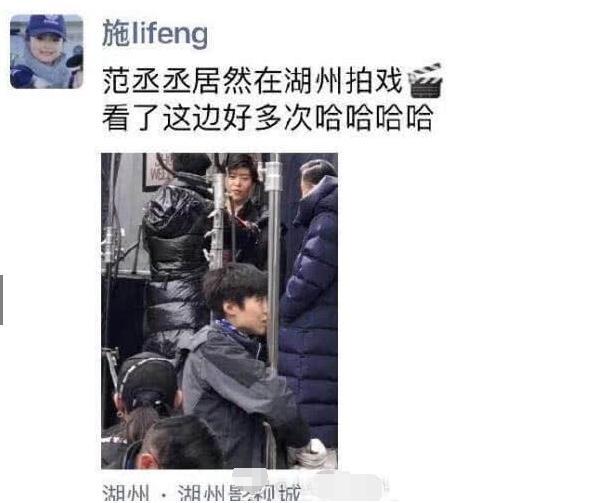
Task: Select the post text line 范丞丞居然在湖州拍戏
Action: tap(253, 80)
